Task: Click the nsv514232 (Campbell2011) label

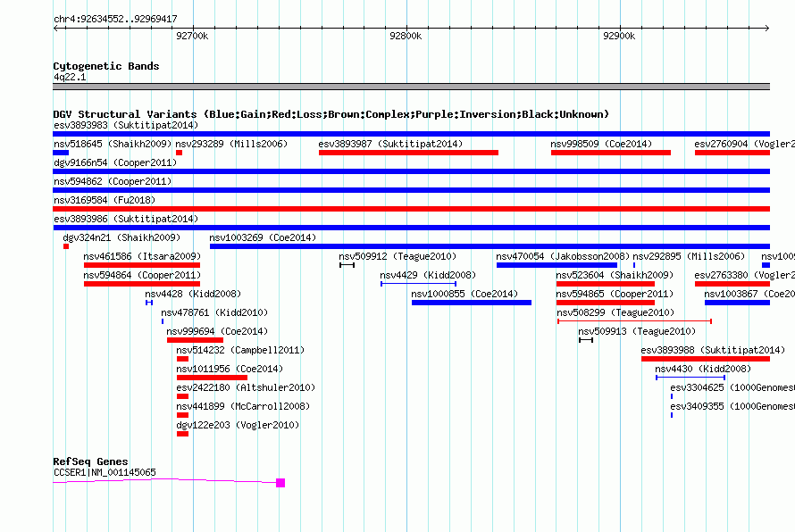Action: point(240,350)
